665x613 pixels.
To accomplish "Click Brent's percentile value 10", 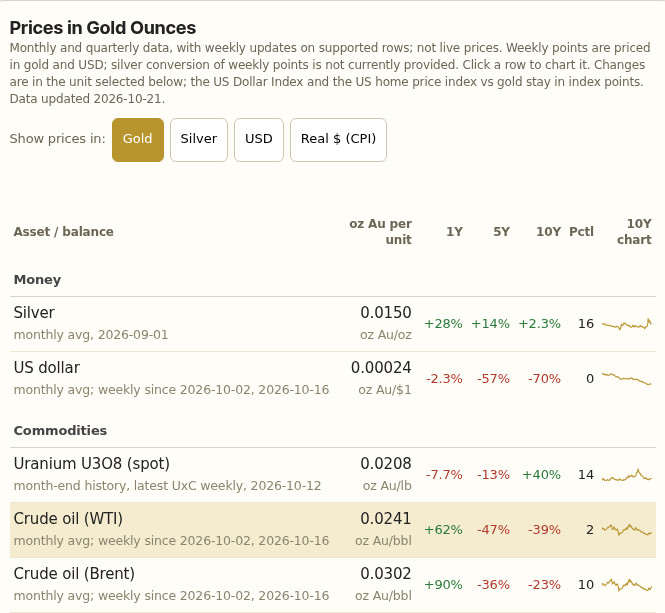I will tap(586, 585).
